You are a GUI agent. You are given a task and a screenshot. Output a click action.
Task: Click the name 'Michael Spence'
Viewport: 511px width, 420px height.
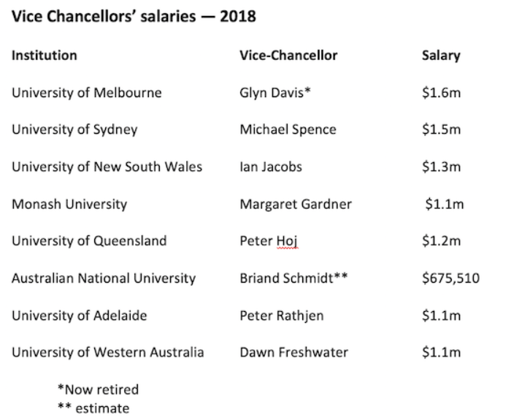288,130
